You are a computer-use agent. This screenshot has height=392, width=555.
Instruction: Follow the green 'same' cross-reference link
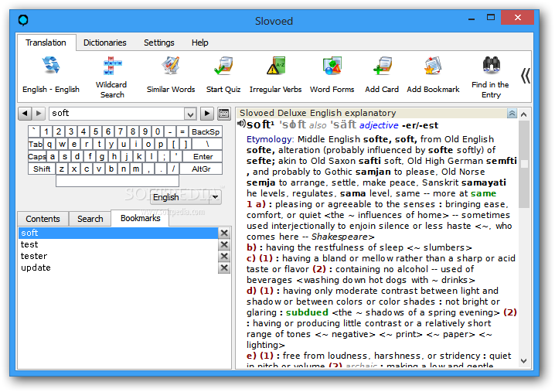[x=483, y=194]
